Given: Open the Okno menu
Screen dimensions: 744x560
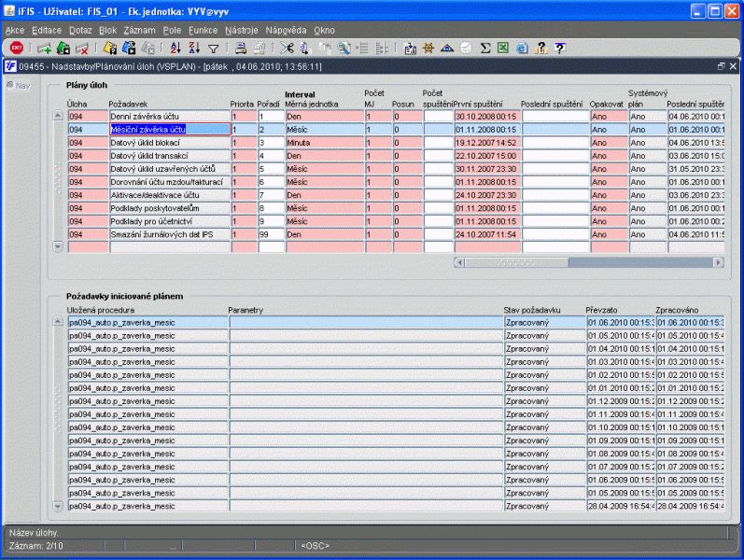Looking at the screenshot, I should 324,31.
